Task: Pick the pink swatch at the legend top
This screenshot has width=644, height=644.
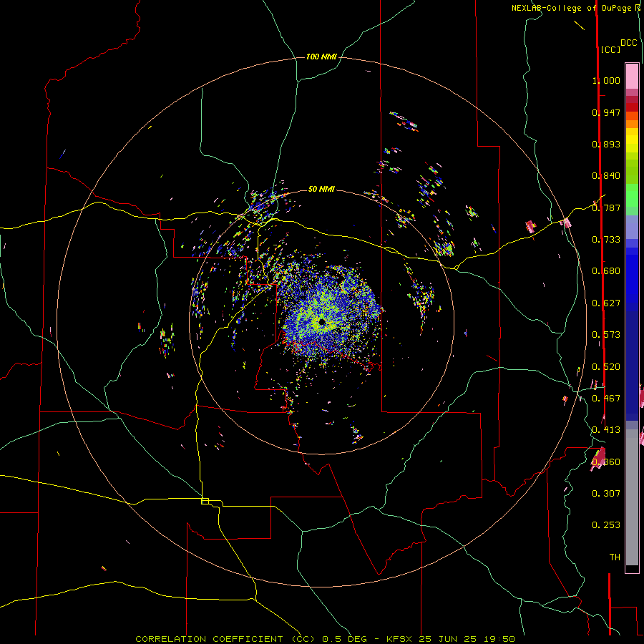Action: 632,76
